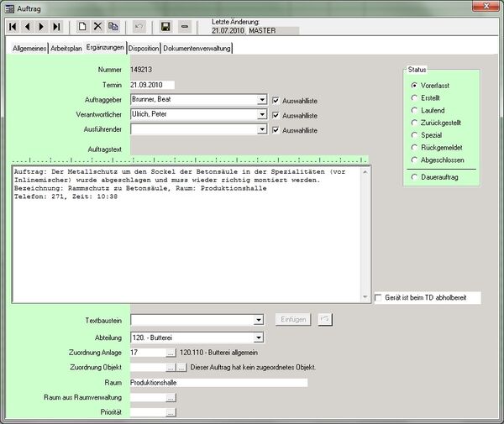Expand the Abteilung dropdown

(259, 338)
